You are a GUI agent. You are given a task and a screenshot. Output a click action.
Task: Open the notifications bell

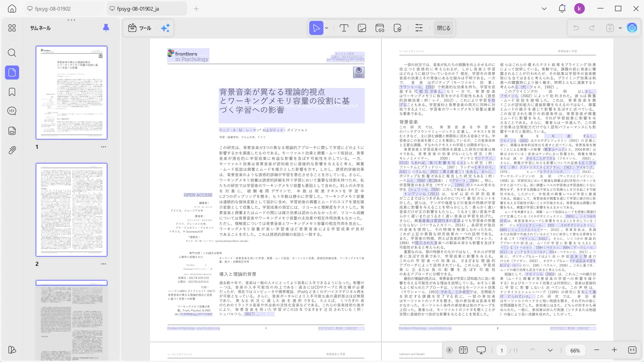(x=562, y=8)
